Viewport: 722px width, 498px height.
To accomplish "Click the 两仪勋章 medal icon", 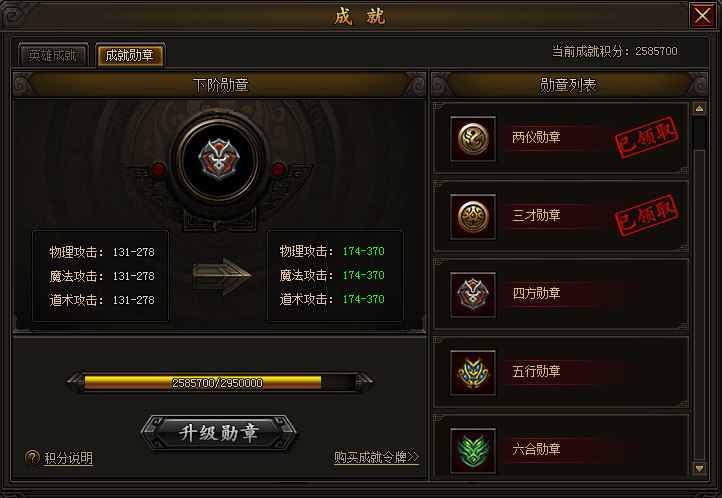I will pyautogui.click(x=473, y=139).
